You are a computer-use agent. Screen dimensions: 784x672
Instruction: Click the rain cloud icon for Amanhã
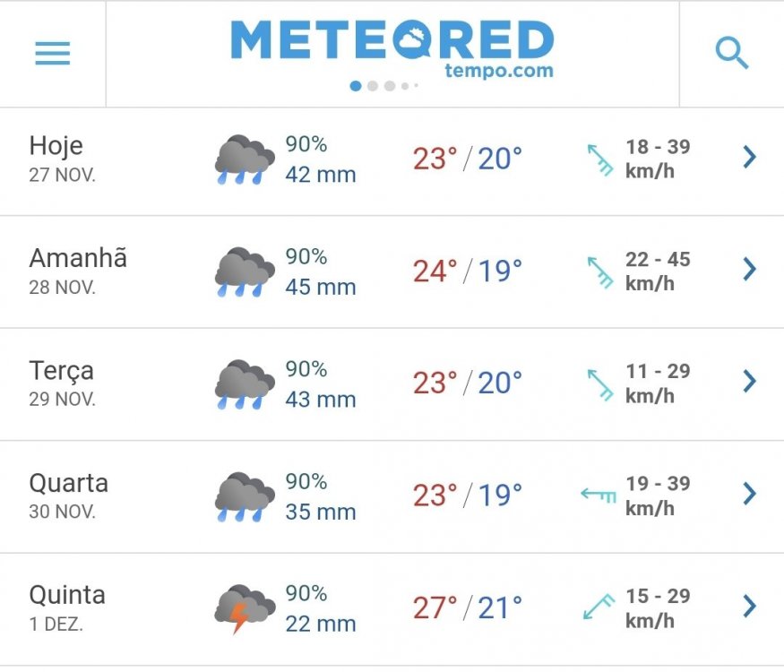point(245,272)
